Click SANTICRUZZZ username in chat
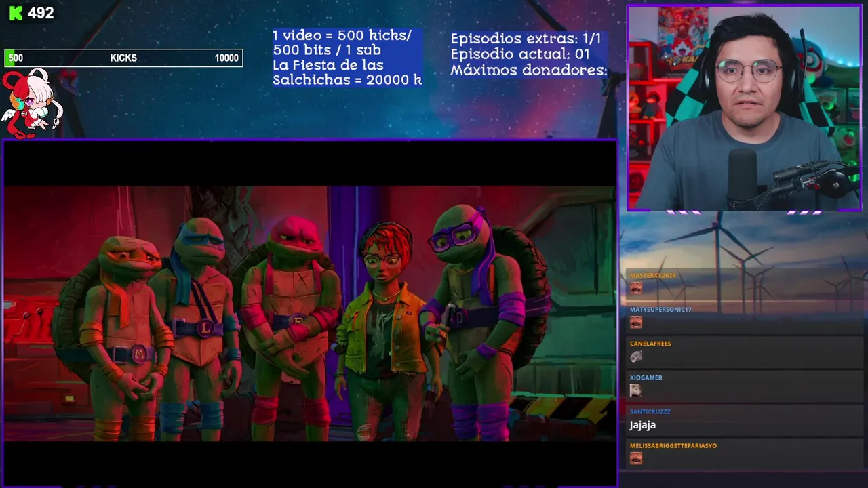The height and width of the screenshot is (488, 868). 650,411
